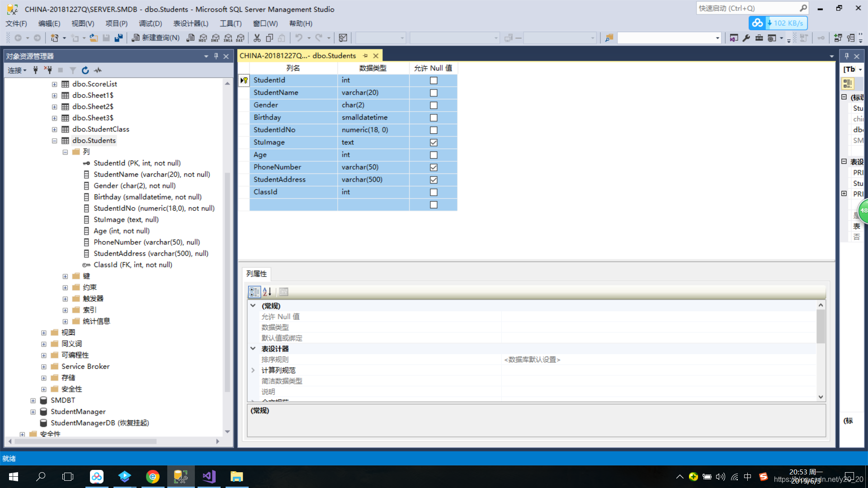Click the disconnect plug icon in Object Explorer

[x=48, y=70]
